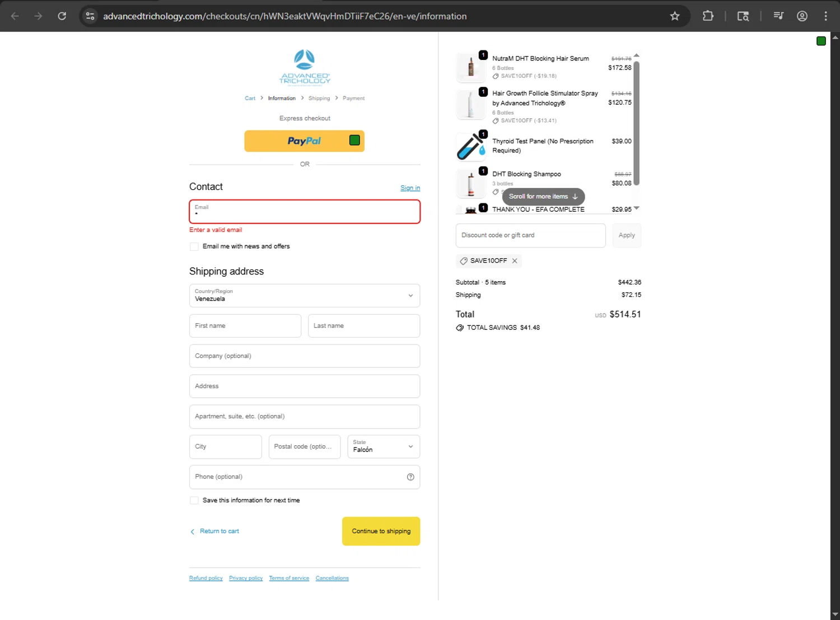Viewport: 840px width, 620px height.
Task: Select the Payment breadcrumb step
Action: point(353,99)
